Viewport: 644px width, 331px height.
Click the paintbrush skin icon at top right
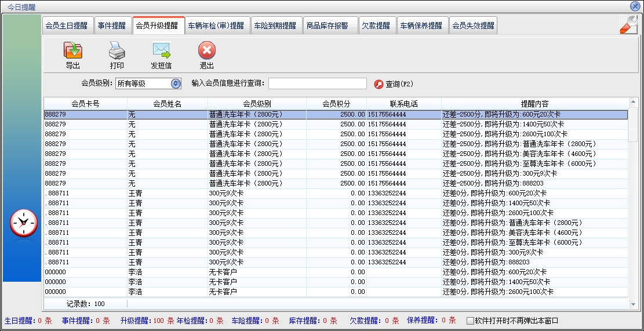(628, 25)
